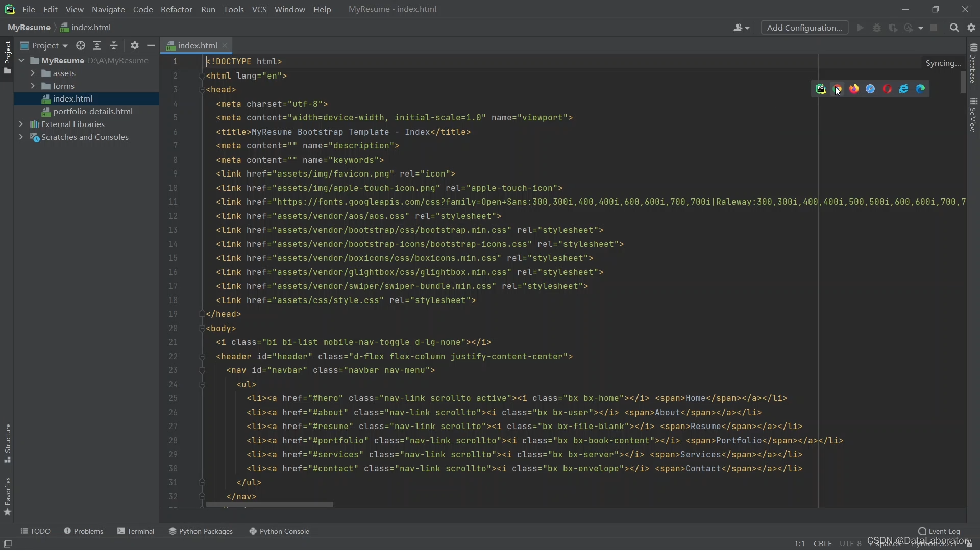Open the Structure tool window
The height and width of the screenshot is (551, 980).
[8, 443]
